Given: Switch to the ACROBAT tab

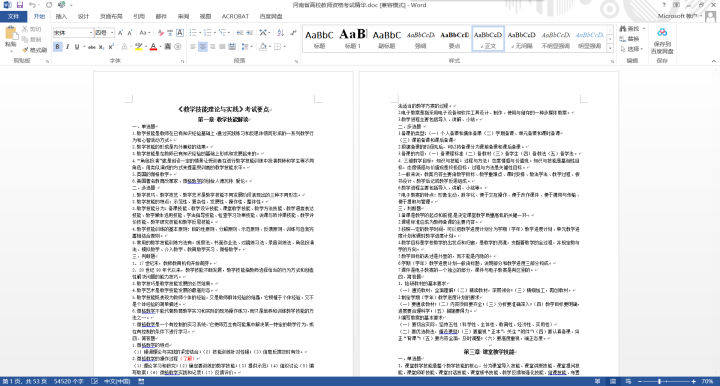Looking at the screenshot, I should 235,17.
